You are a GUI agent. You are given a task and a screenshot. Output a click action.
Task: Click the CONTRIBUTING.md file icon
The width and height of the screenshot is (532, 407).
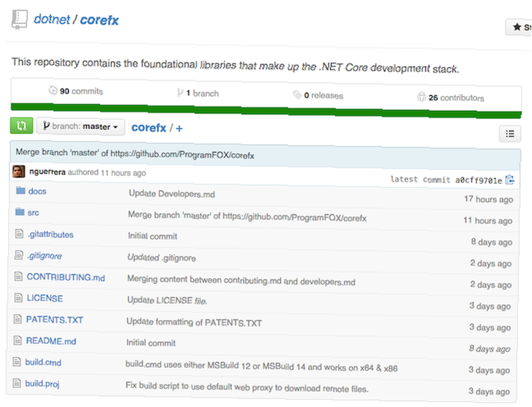[18, 277]
